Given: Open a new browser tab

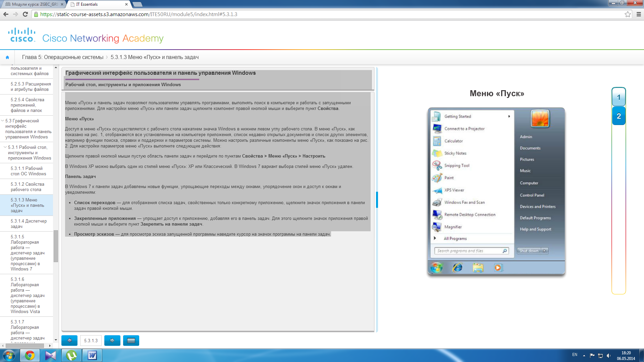Looking at the screenshot, I should click(138, 4).
